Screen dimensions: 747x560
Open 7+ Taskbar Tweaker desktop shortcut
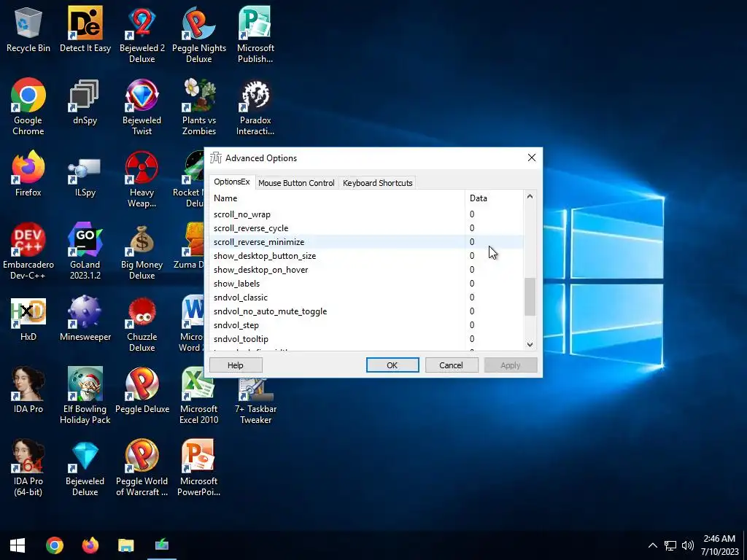[x=255, y=400]
